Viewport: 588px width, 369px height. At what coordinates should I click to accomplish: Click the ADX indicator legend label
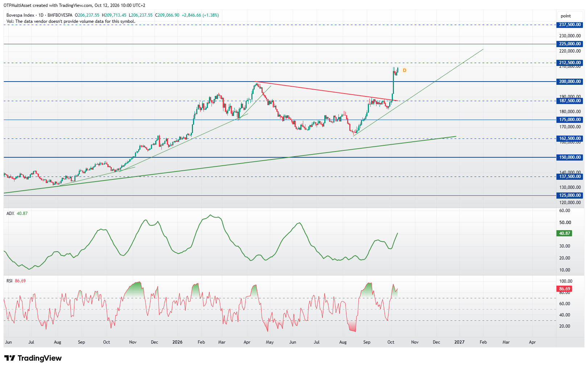tap(10, 213)
